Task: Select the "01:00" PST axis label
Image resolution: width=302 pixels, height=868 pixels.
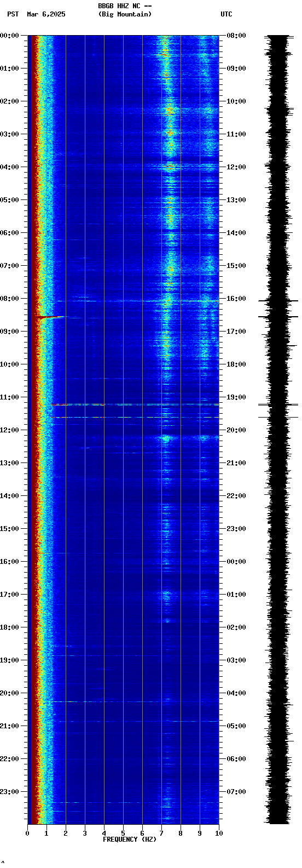Action: (9, 68)
